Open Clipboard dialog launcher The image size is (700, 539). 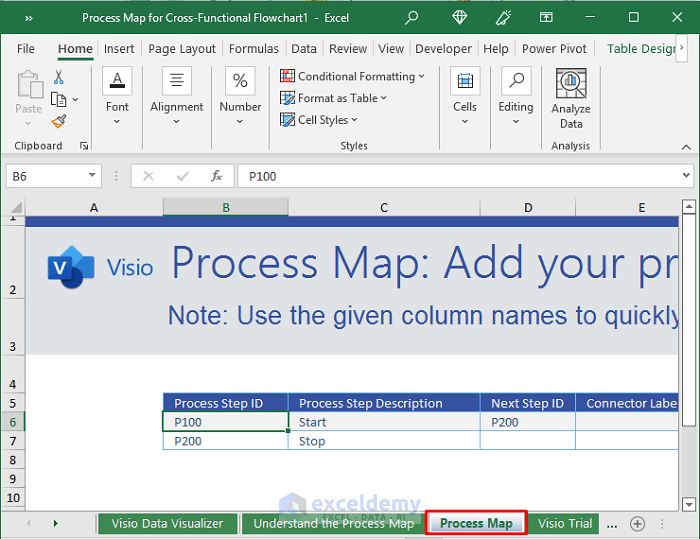point(84,146)
